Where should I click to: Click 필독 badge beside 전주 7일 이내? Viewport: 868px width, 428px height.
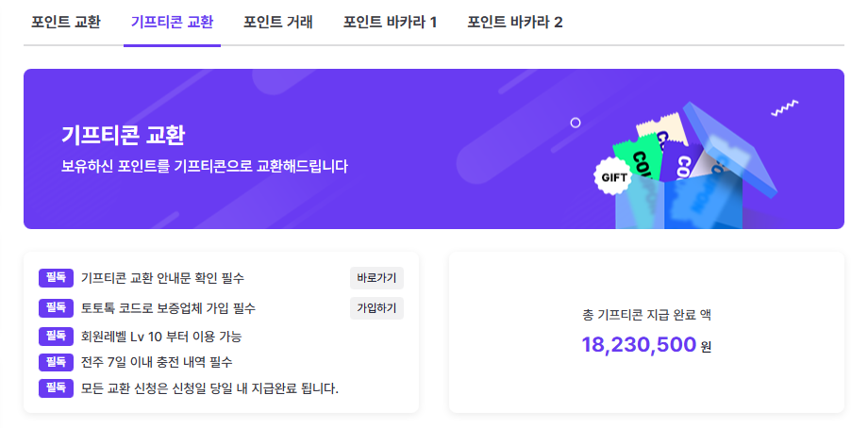56,362
